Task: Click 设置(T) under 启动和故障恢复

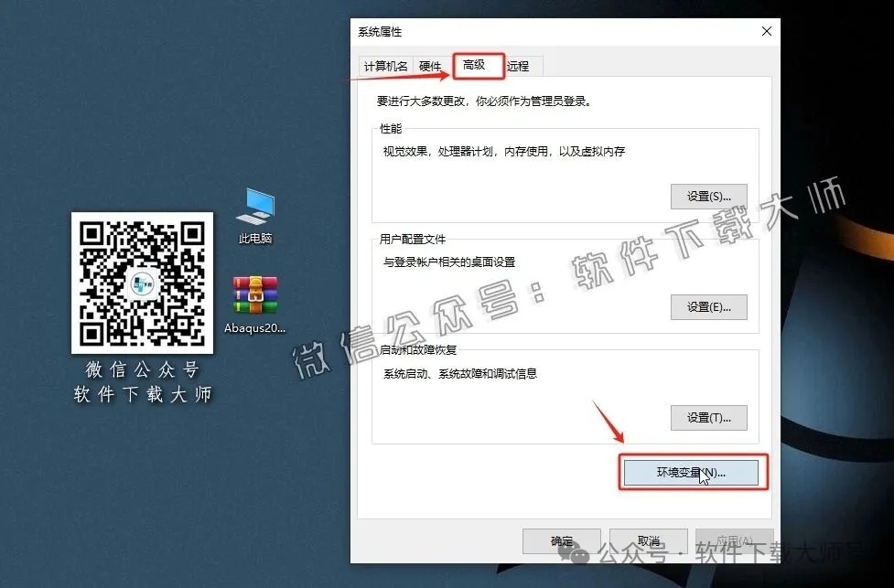Action: coord(708,418)
